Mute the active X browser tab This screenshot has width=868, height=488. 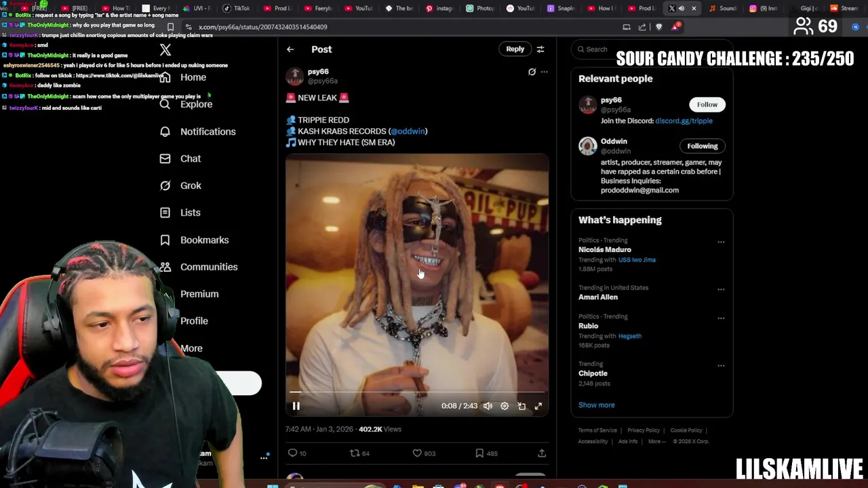click(x=682, y=8)
